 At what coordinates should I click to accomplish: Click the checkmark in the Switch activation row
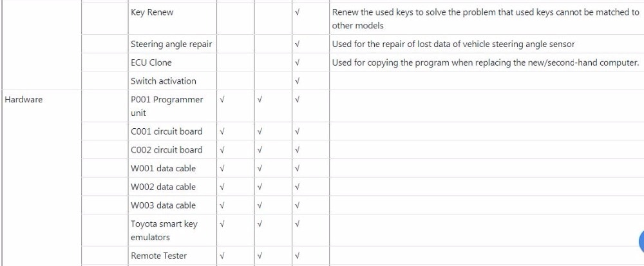[298, 81]
